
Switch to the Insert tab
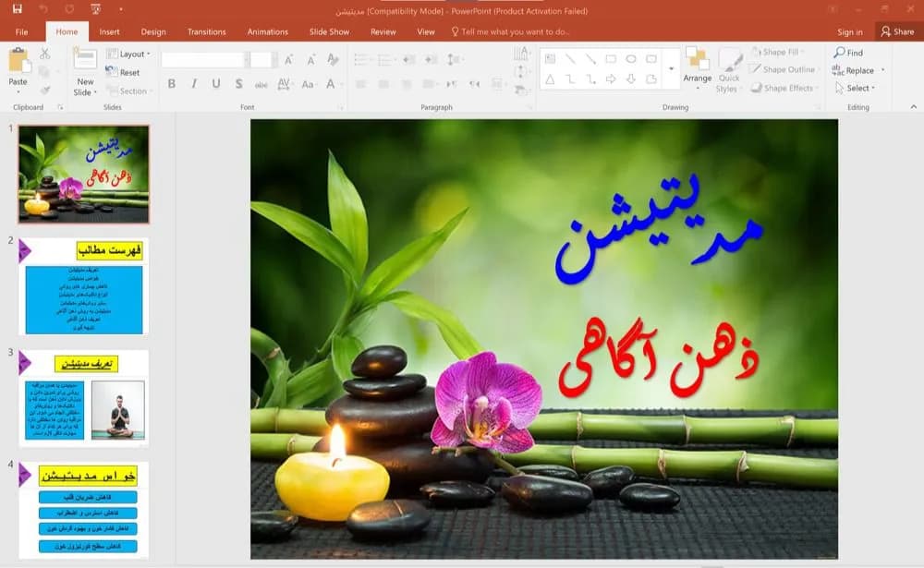[109, 31]
